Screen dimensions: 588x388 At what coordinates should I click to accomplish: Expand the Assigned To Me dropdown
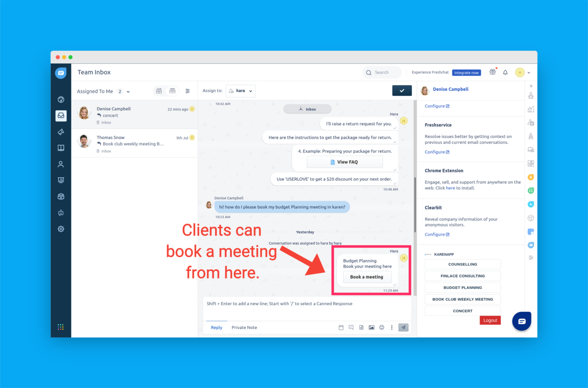pos(128,92)
